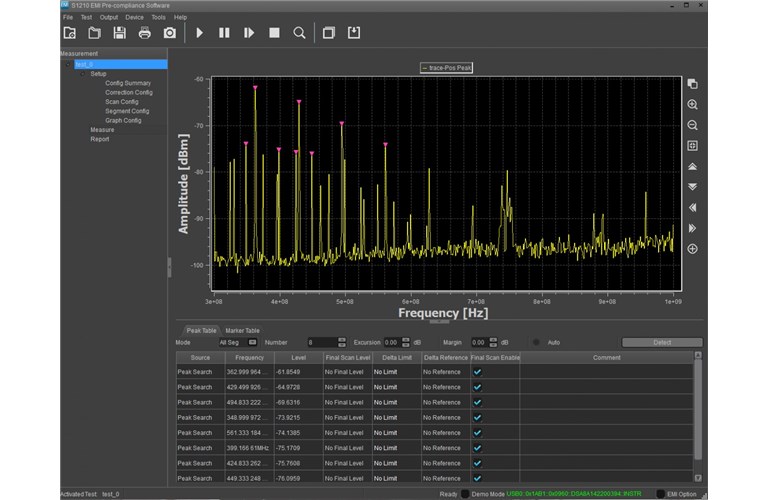Toggle Final Scan Enable for 561.333 MHz peak
768x500 pixels.
tap(477, 433)
